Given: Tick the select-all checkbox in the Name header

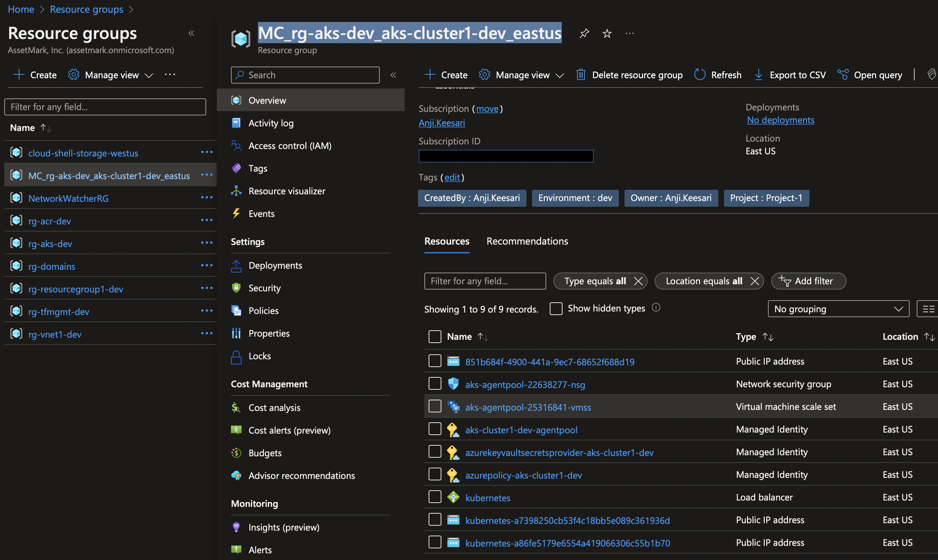Looking at the screenshot, I should click(x=435, y=337).
